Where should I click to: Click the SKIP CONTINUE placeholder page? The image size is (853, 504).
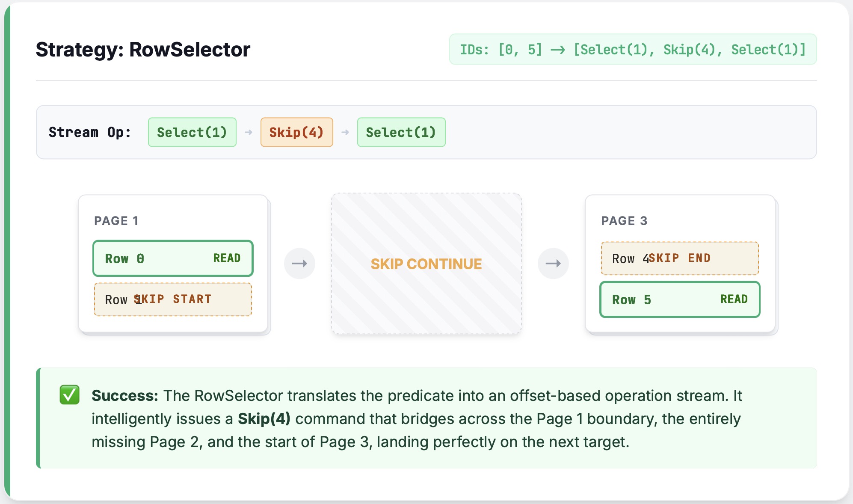[x=426, y=264]
